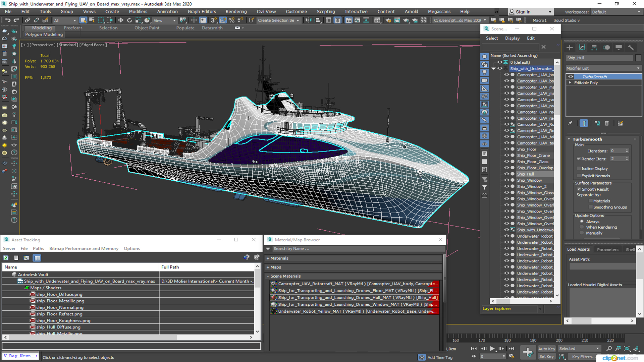Click the Sign In button
Image resolution: width=644 pixels, height=362 pixels.
point(530,12)
